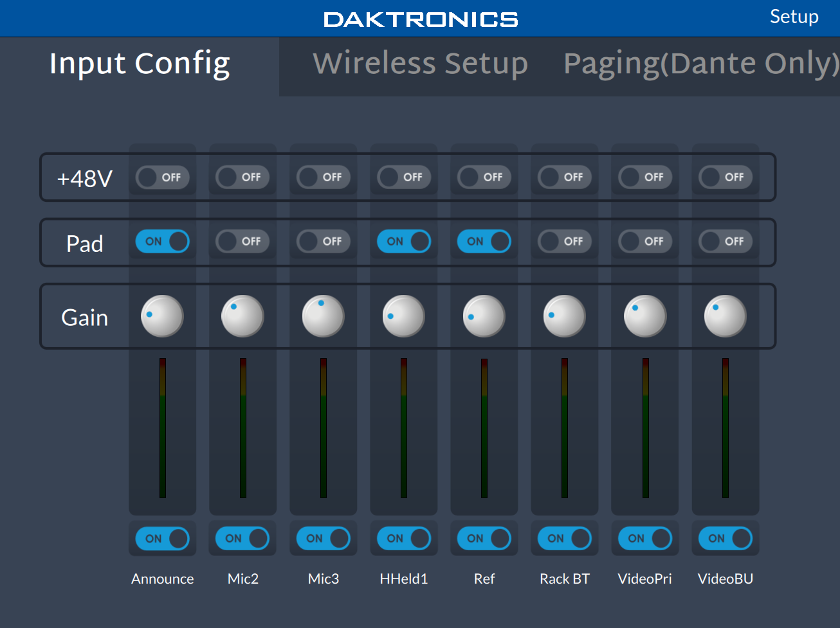The image size is (840, 628).
Task: Disable the Pad on the Announce channel
Action: coord(162,242)
